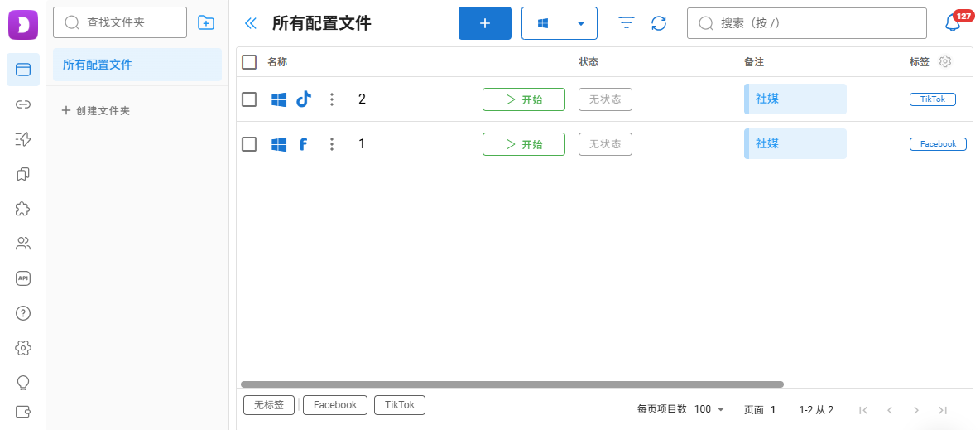Open the automation lightning icon in sidebar
This screenshot has width=980, height=430.
tap(23, 139)
